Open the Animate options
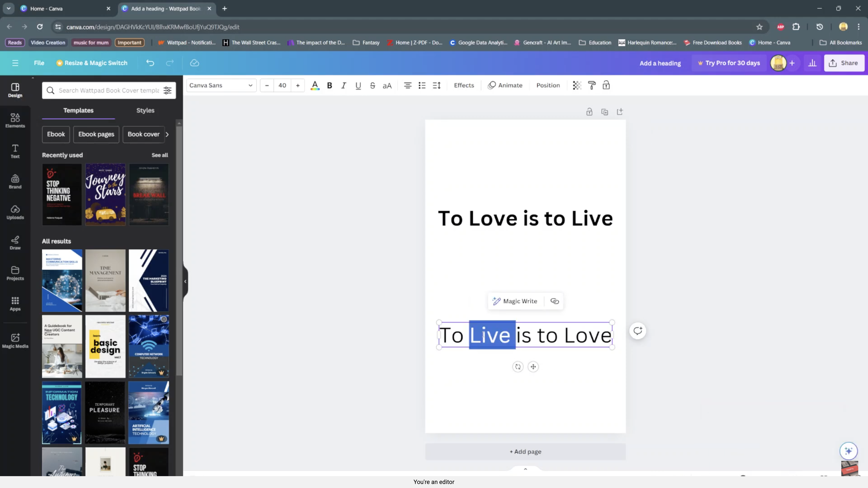 pos(505,86)
